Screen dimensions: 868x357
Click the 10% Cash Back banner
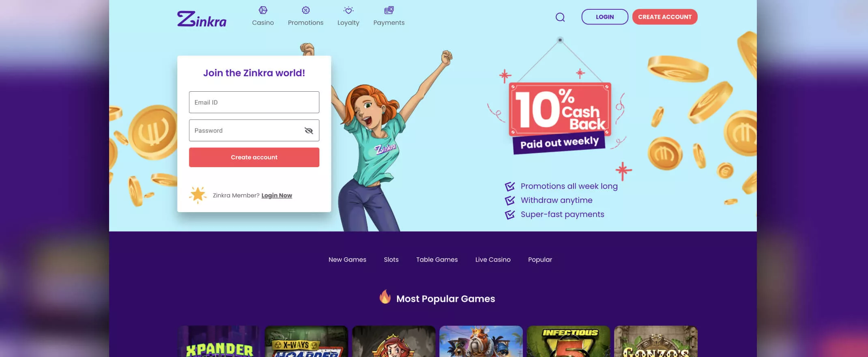click(560, 118)
